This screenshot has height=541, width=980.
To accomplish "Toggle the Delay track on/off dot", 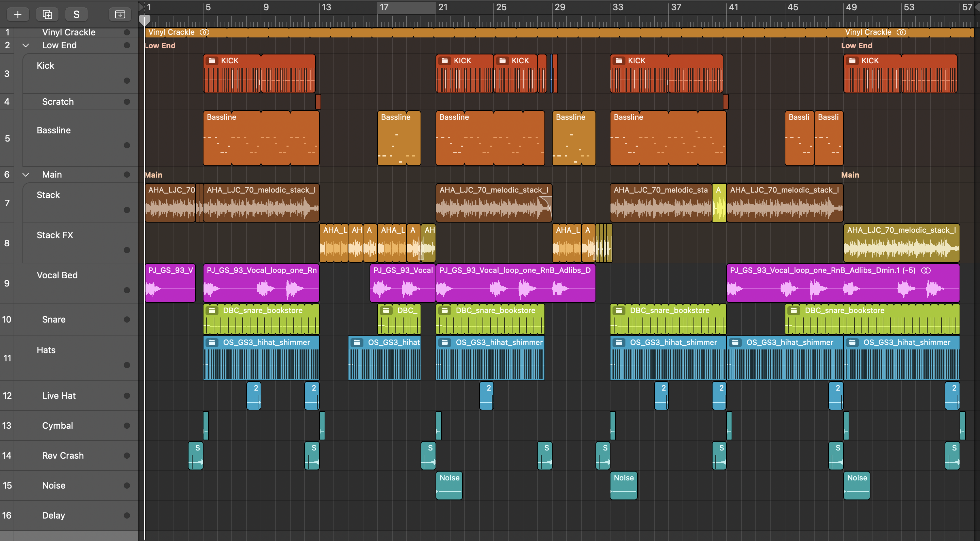I will (127, 515).
